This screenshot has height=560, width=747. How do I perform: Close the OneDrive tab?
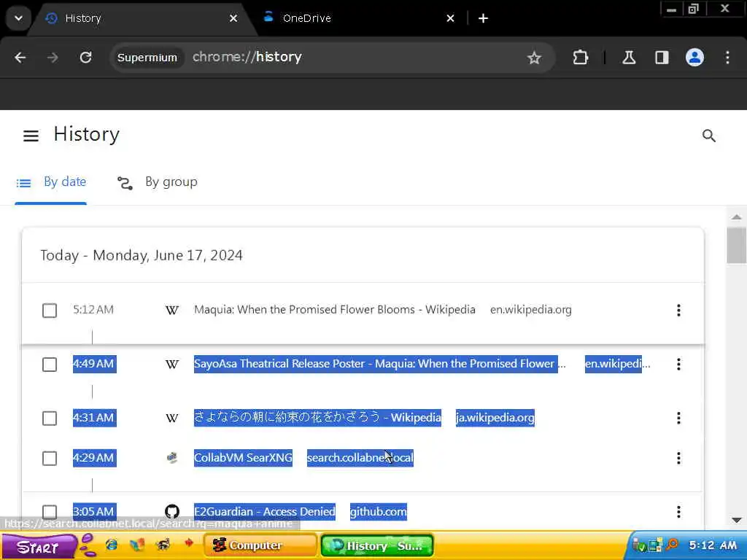click(450, 18)
